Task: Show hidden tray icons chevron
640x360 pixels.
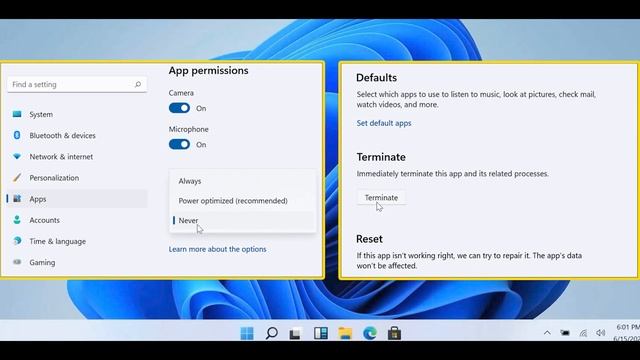Action: (547, 333)
